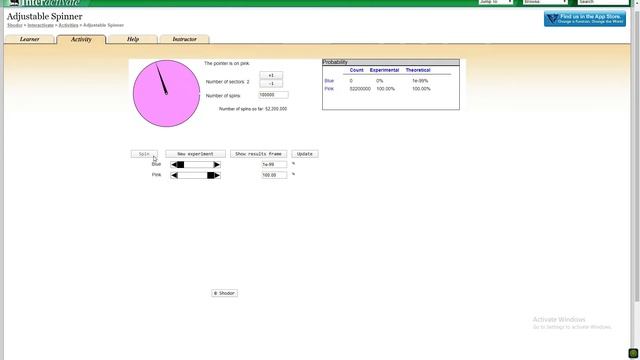Follow the Shodor breadcrumb link
Viewport: 640px width, 360px height.
click(15, 25)
